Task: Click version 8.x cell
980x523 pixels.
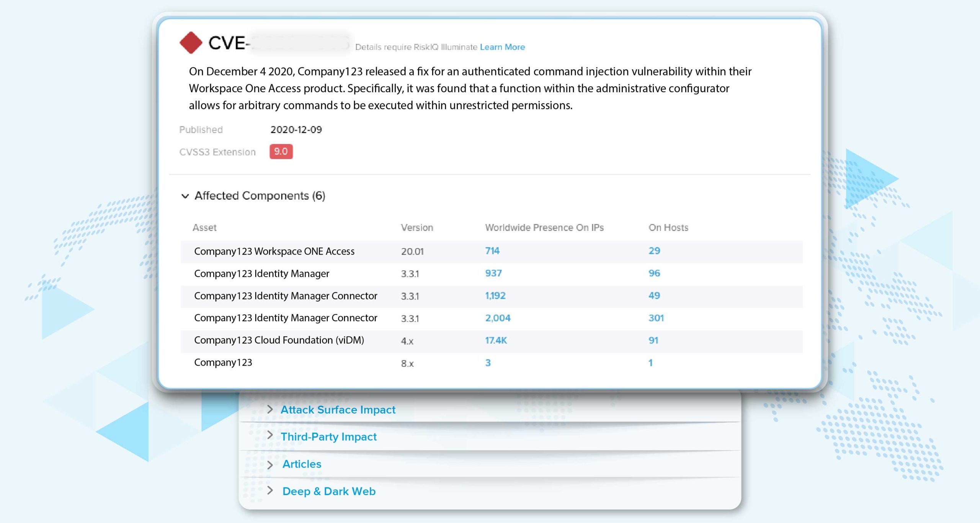Action: pos(407,363)
